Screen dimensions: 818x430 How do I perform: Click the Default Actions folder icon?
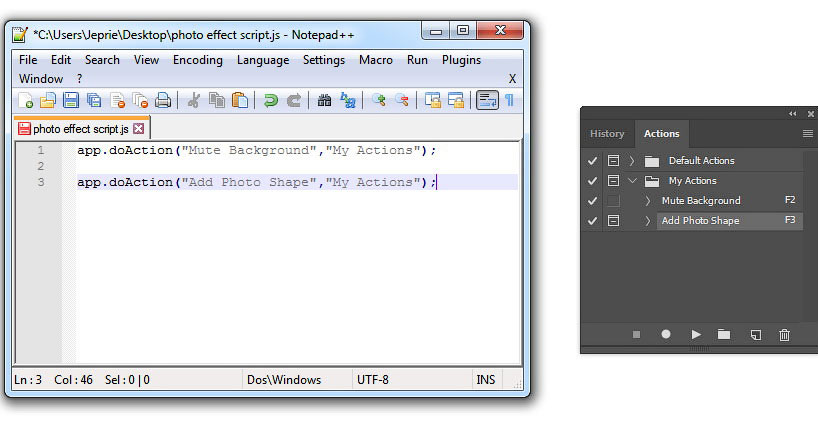[x=652, y=161]
